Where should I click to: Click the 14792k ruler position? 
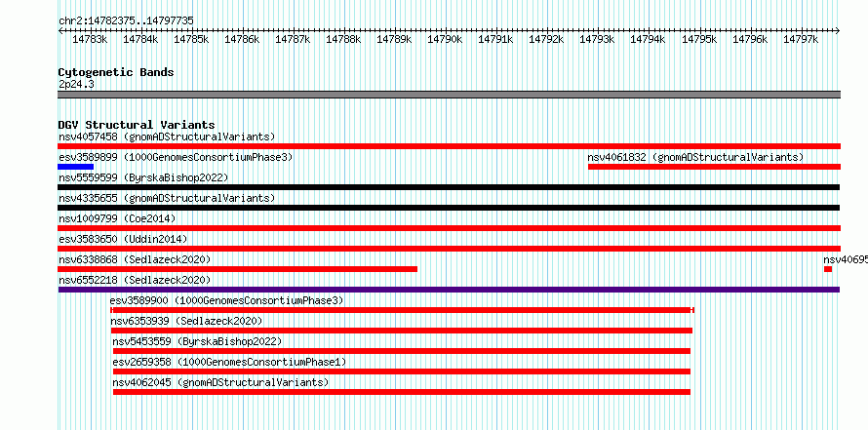[547, 39]
